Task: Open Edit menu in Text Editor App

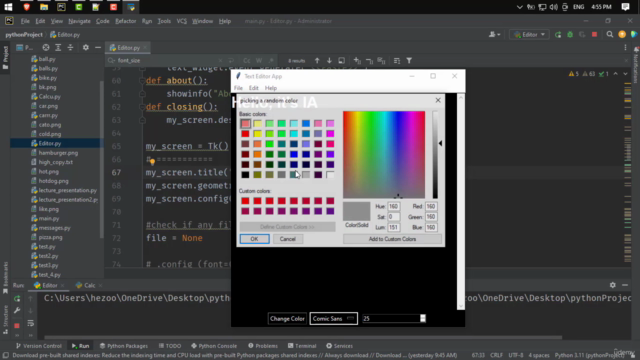Action: 253,88
